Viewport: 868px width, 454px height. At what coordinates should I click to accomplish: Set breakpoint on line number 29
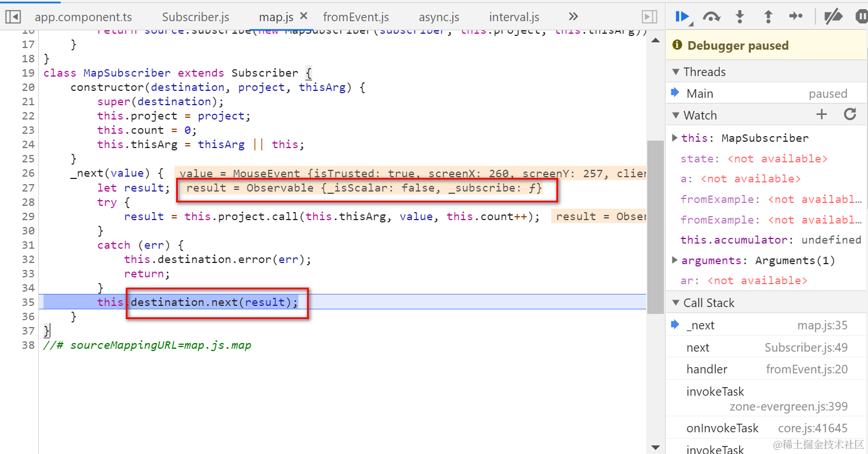[x=28, y=216]
